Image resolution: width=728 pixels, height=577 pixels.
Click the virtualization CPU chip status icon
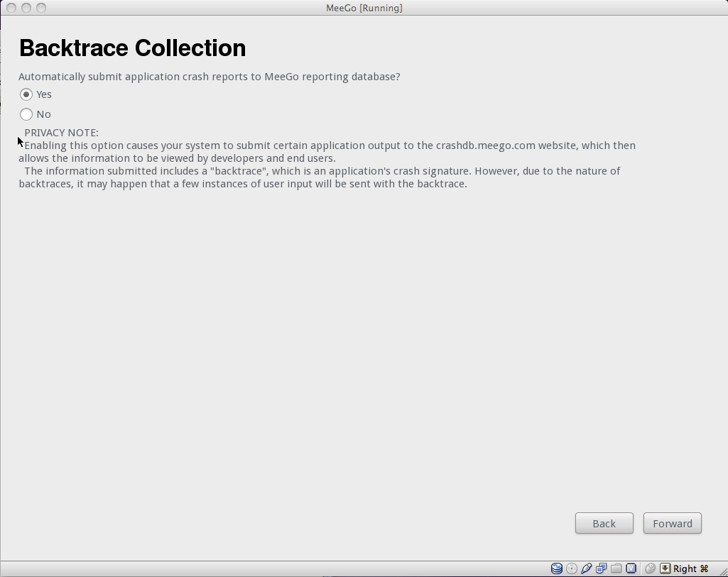pos(631,568)
